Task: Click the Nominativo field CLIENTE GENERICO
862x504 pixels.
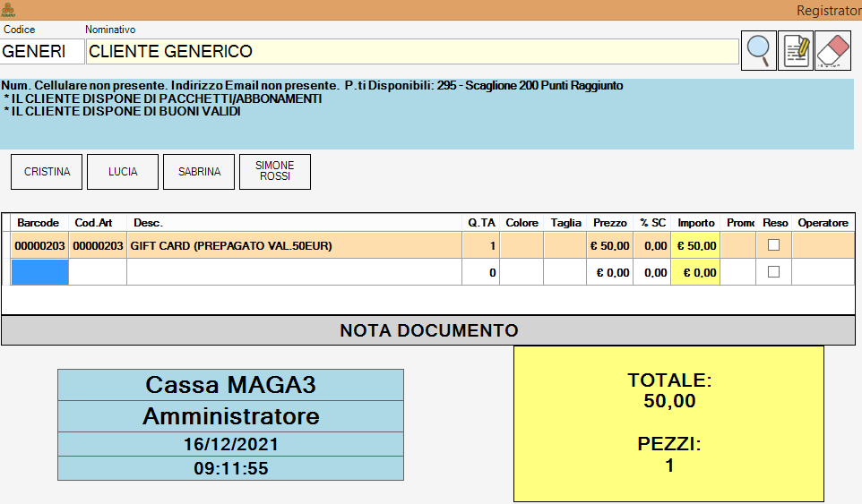Action: pos(412,52)
